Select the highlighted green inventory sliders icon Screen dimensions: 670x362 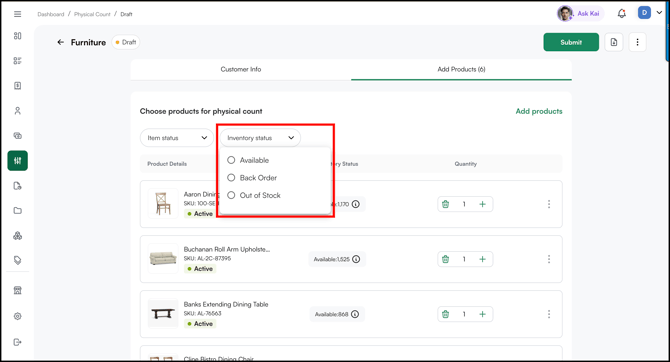[18, 161]
